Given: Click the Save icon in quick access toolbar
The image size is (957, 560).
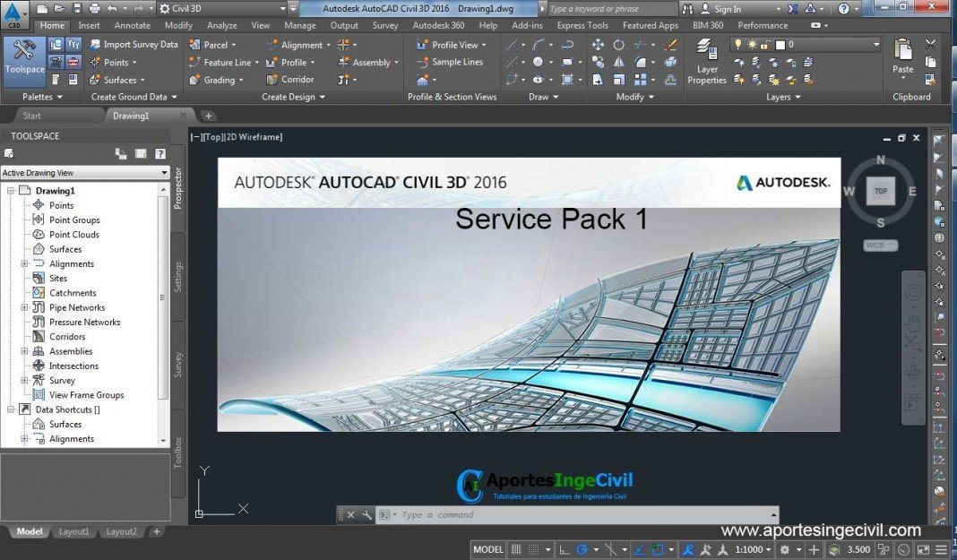Looking at the screenshot, I should pos(77,9).
